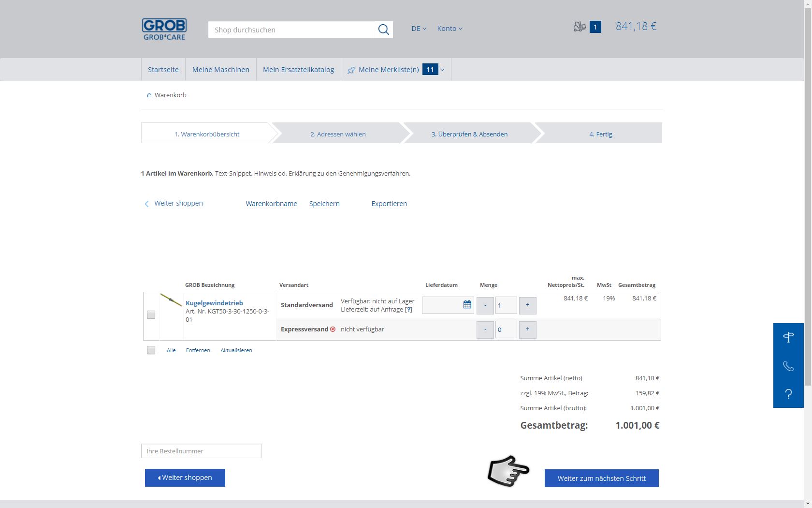The width and height of the screenshot is (812, 508).
Task: Open Mein Ersatzteilkatalog nav item
Action: 298,70
